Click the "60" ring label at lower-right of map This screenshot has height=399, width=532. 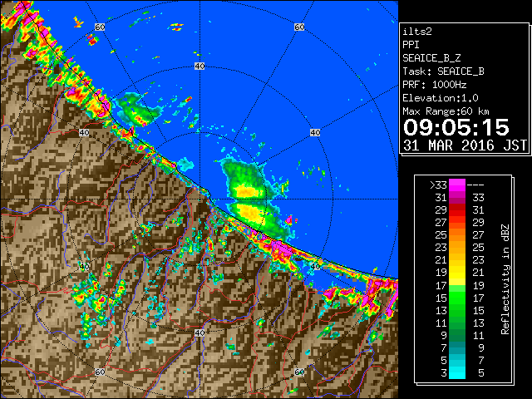[299, 372]
